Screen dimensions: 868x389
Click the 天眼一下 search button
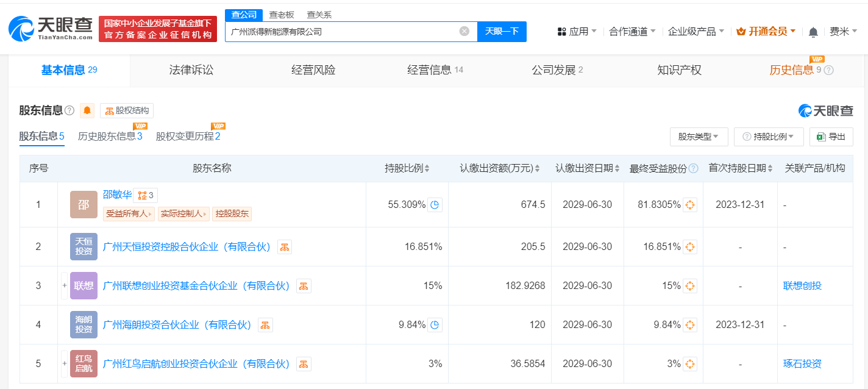click(502, 31)
